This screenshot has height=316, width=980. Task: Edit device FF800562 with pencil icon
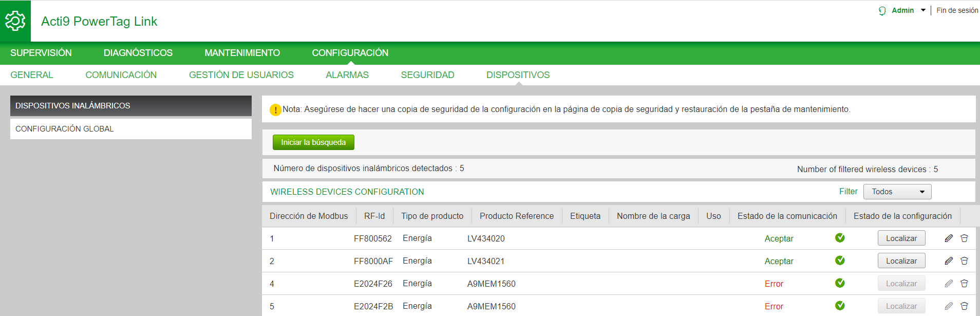click(x=949, y=238)
